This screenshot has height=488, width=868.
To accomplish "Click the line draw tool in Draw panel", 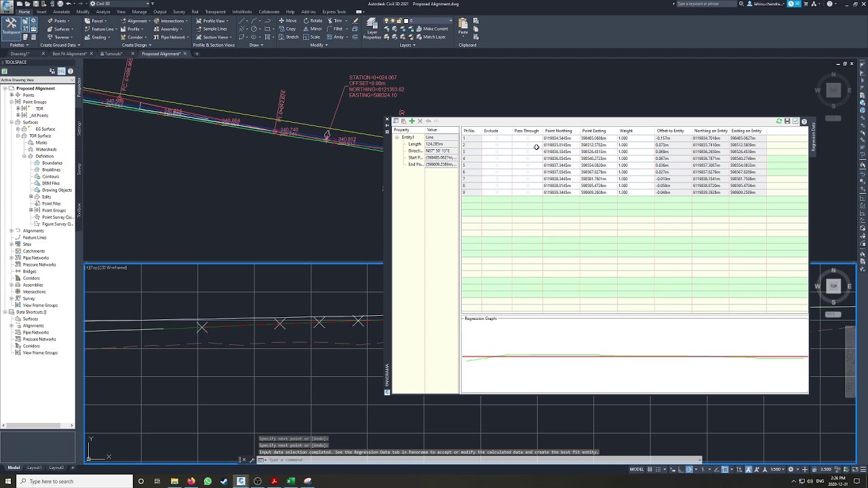I will pos(242,20).
